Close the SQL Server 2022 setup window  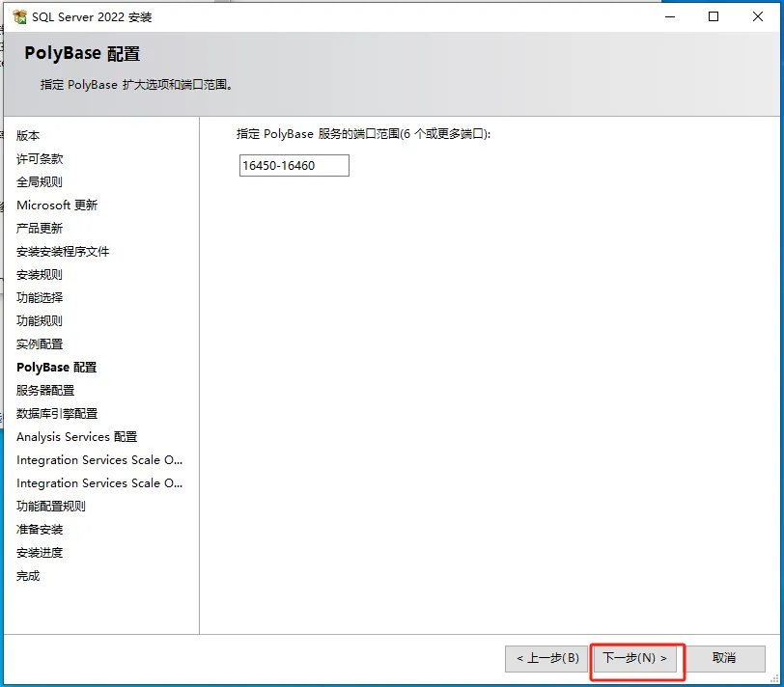758,16
